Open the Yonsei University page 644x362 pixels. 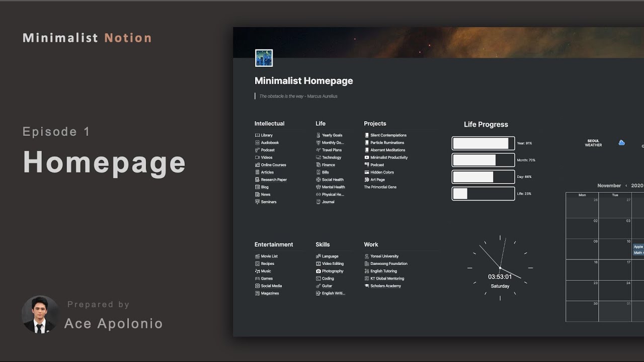point(384,256)
